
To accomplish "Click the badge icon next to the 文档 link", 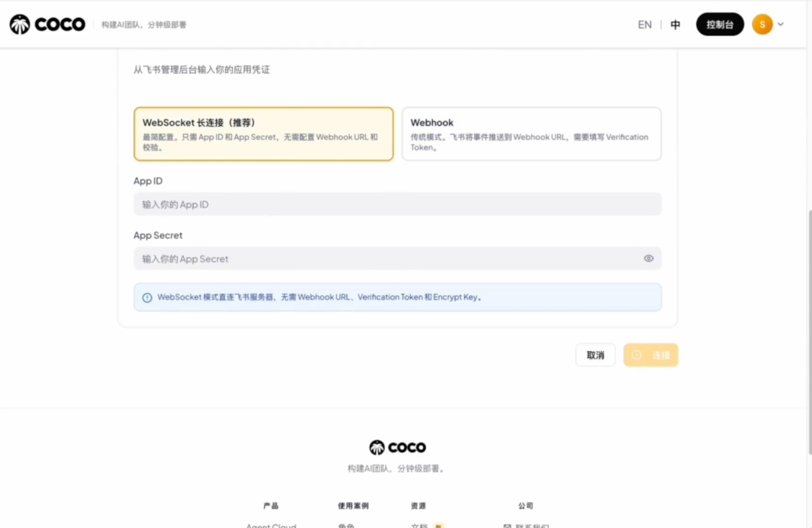I will (439, 525).
